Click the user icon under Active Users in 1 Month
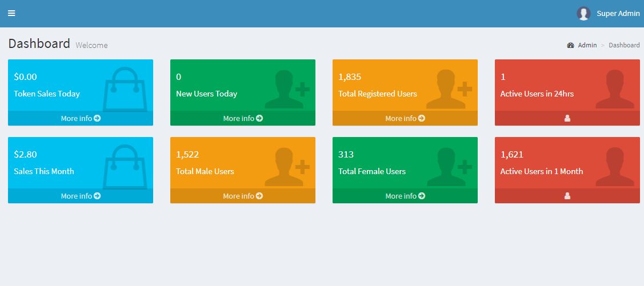 click(567, 196)
